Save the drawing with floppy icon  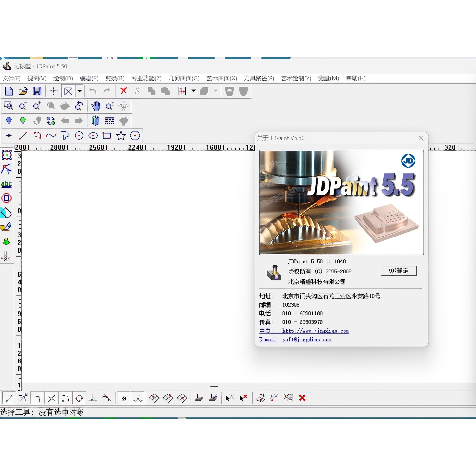[x=37, y=91]
